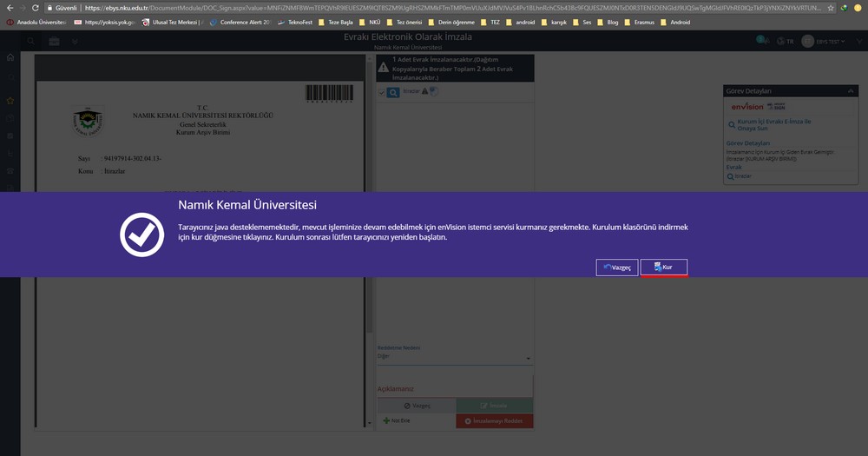868x456 pixels.
Task: Click the search icon in app header
Action: [31, 42]
